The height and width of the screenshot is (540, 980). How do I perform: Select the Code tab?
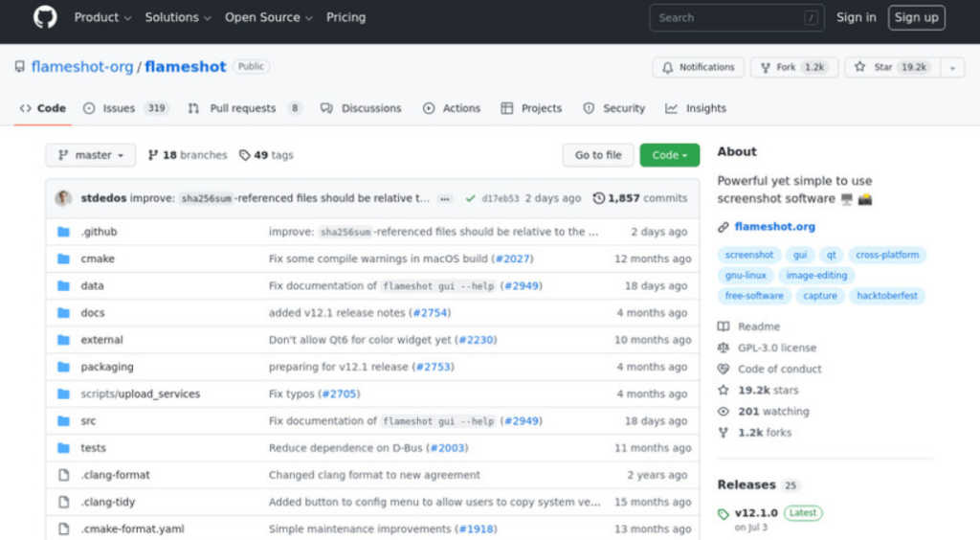pyautogui.click(x=42, y=108)
